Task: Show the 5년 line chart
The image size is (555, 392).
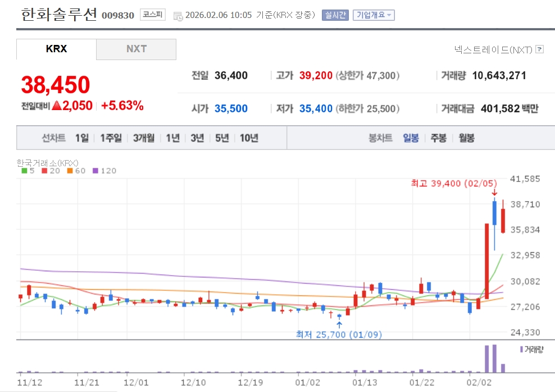Action: (222, 138)
